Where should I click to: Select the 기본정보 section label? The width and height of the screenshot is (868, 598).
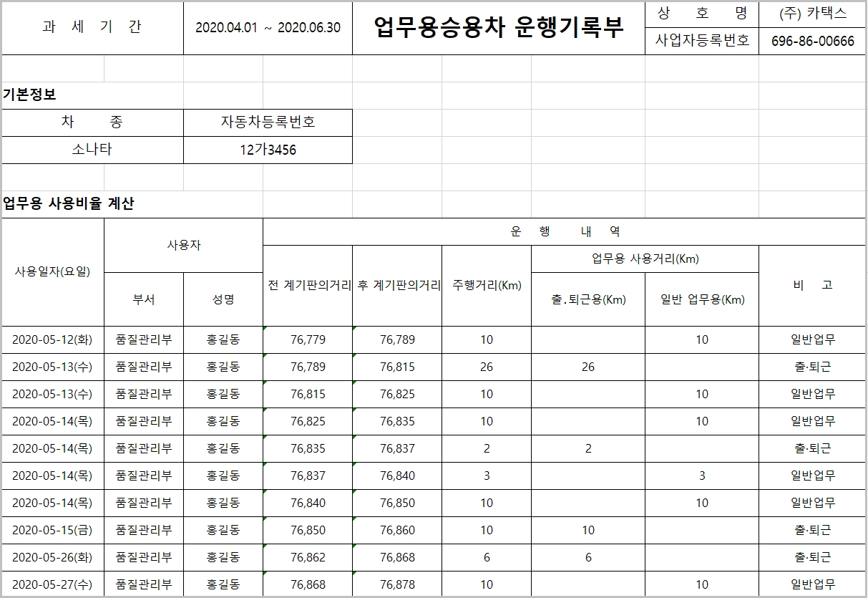pos(29,95)
